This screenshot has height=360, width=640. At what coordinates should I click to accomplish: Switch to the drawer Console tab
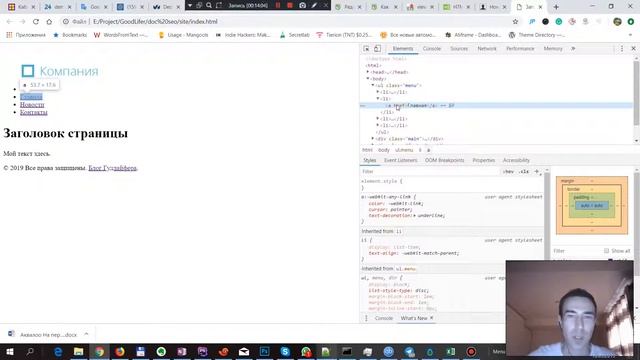point(384,318)
